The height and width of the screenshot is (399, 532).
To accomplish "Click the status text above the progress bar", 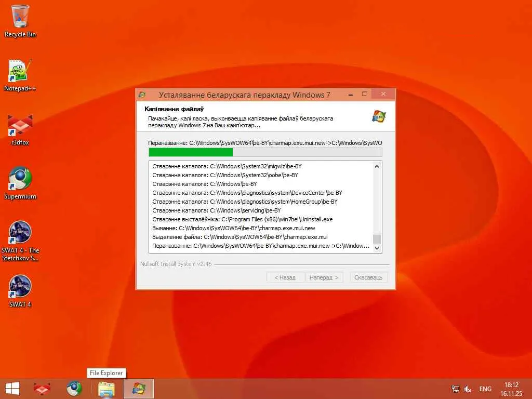I will tap(265, 143).
